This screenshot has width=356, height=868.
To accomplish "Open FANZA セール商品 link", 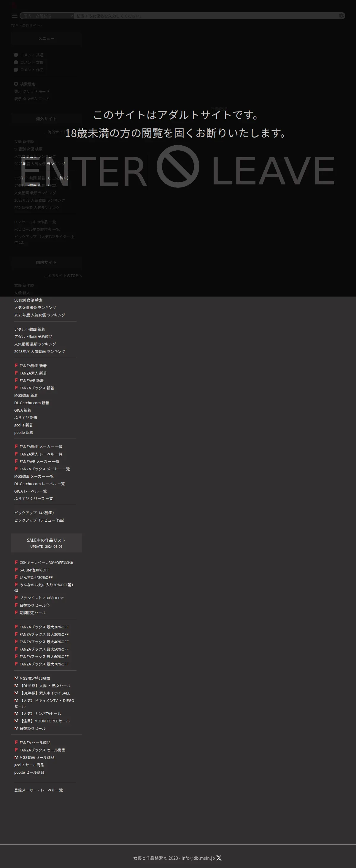I will point(35,742).
